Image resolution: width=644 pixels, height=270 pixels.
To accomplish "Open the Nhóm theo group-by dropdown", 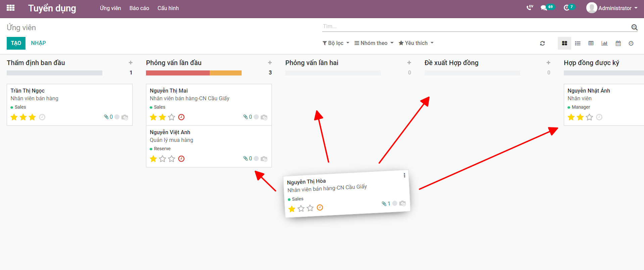I will tap(374, 43).
